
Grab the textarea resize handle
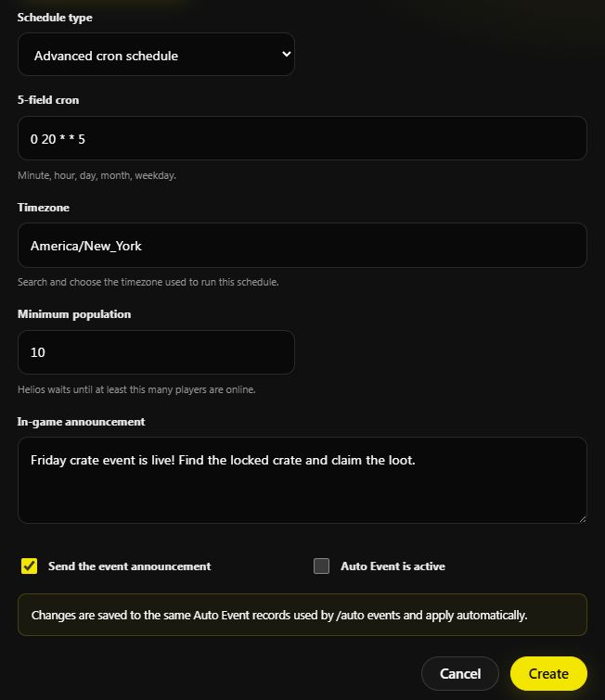582,519
